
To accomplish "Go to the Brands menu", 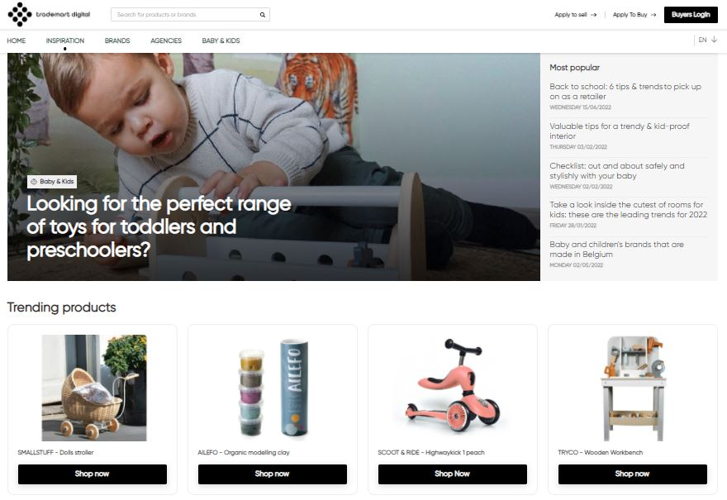I will [117, 41].
